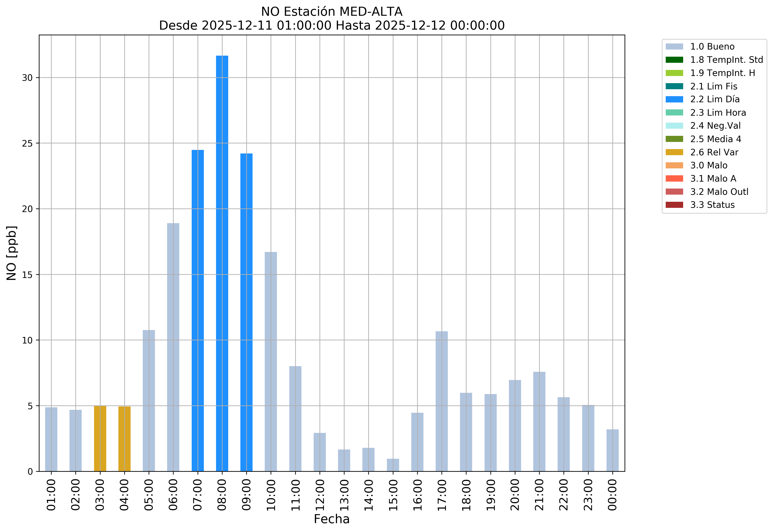Click the 1.8 TempInt. Std legend swatch
The image size is (773, 532).
click(x=674, y=60)
